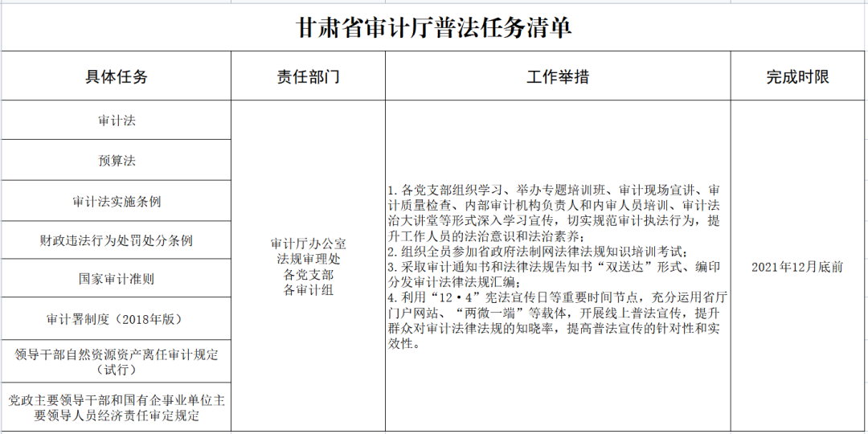Click the 法规审理处 text line
Screen dimensions: 868x434
[309, 259]
